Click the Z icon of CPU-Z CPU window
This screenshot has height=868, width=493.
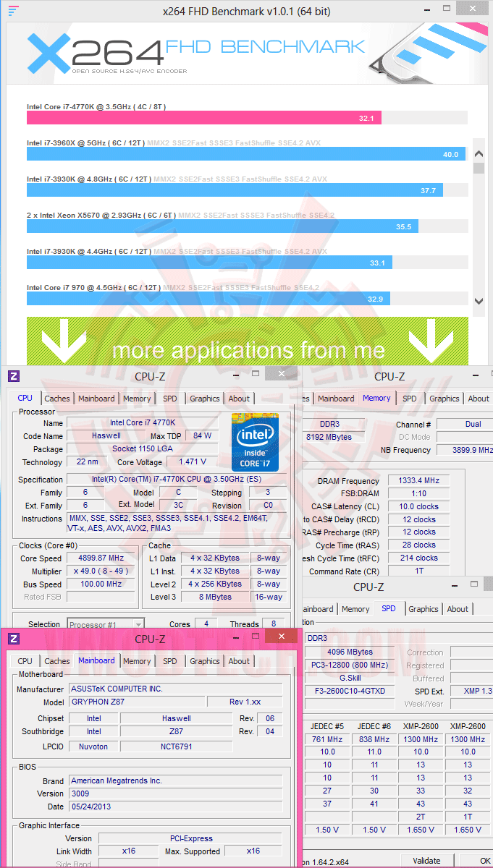pos(13,376)
